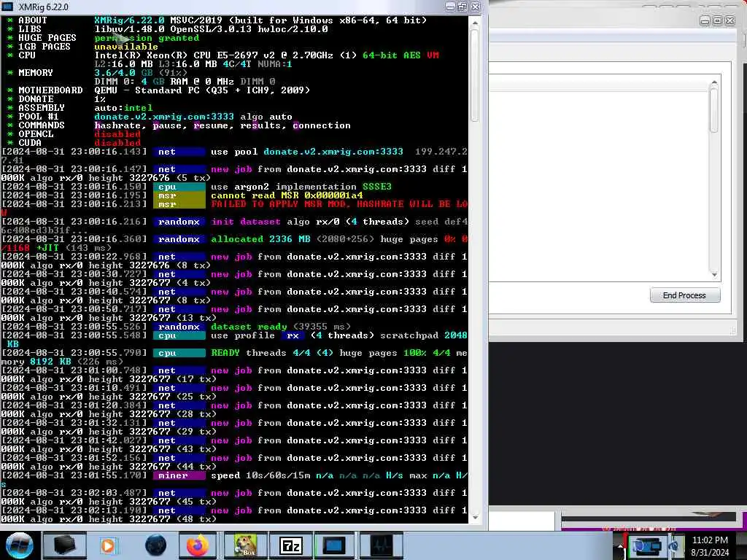This screenshot has width=747, height=560.
Task: Click the red OPENCL 'disabled' text
Action: pyautogui.click(x=117, y=134)
